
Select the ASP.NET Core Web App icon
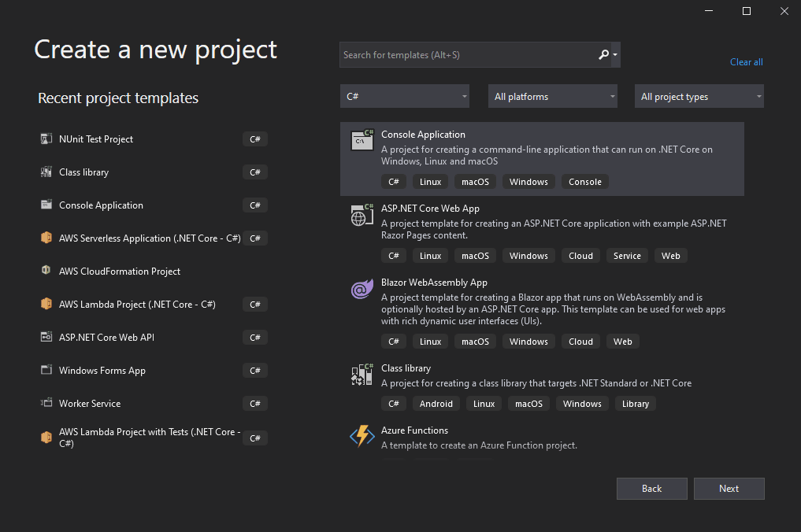point(362,215)
